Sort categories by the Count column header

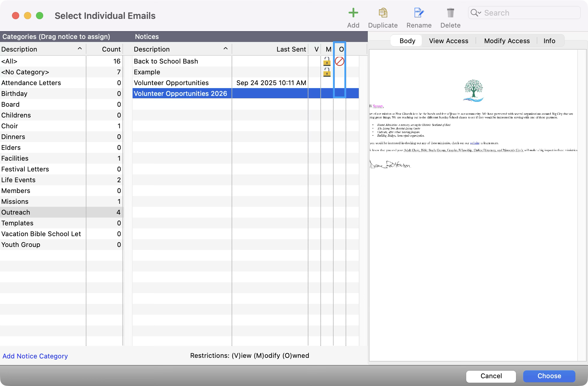point(105,49)
